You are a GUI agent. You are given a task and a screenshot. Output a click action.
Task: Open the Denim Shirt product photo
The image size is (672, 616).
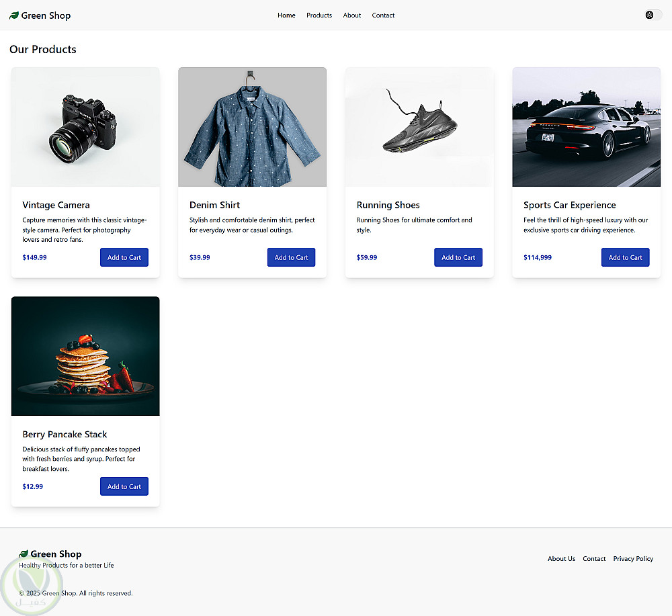(x=252, y=127)
